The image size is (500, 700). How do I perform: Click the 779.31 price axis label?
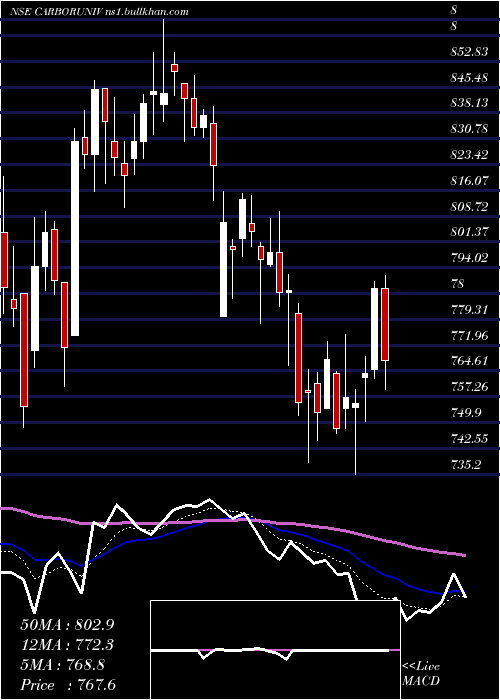point(469,309)
